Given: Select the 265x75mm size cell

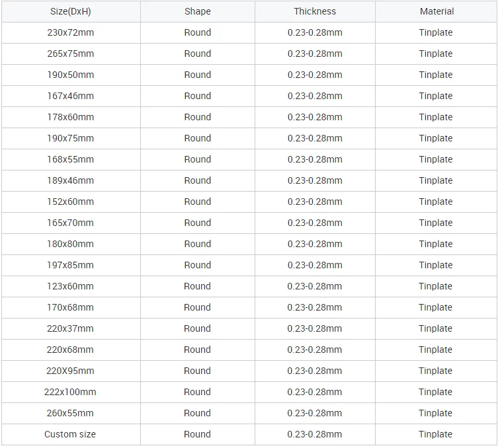Looking at the screenshot, I should click(70, 54).
